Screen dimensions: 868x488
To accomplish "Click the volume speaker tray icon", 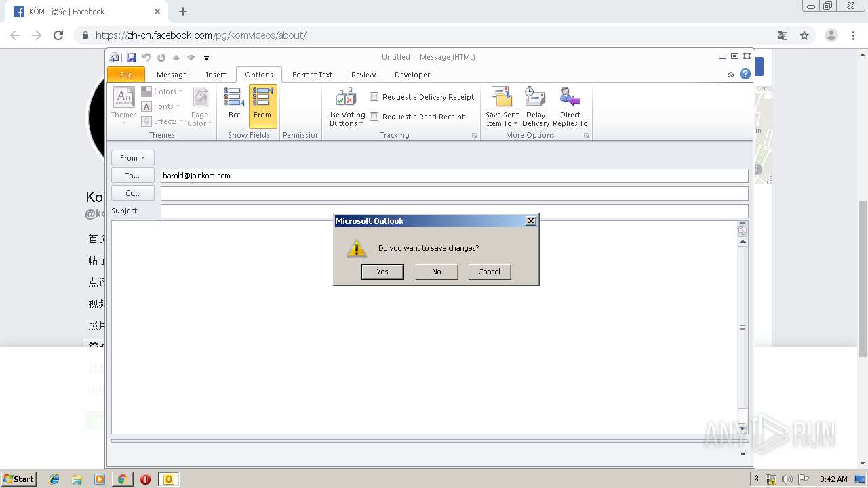I will [787, 479].
